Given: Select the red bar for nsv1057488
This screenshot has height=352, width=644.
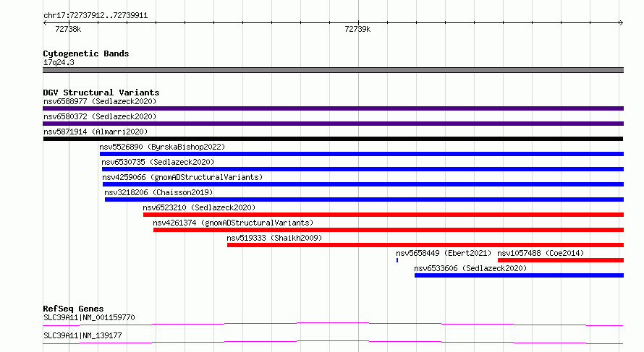Looking at the screenshot, I should pos(561,260).
